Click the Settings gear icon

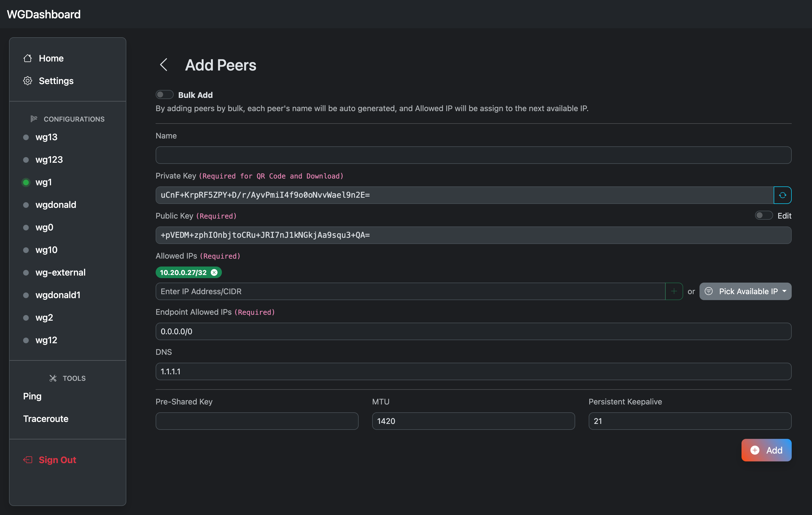(x=27, y=80)
